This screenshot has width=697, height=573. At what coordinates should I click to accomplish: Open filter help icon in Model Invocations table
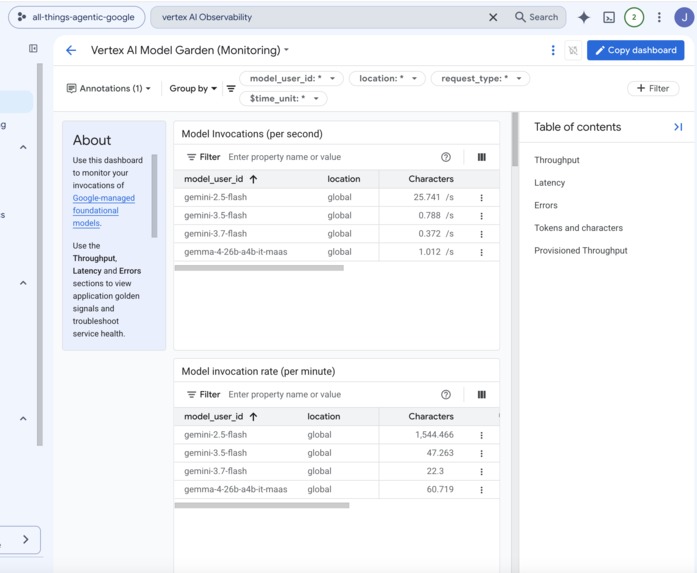pos(446,157)
